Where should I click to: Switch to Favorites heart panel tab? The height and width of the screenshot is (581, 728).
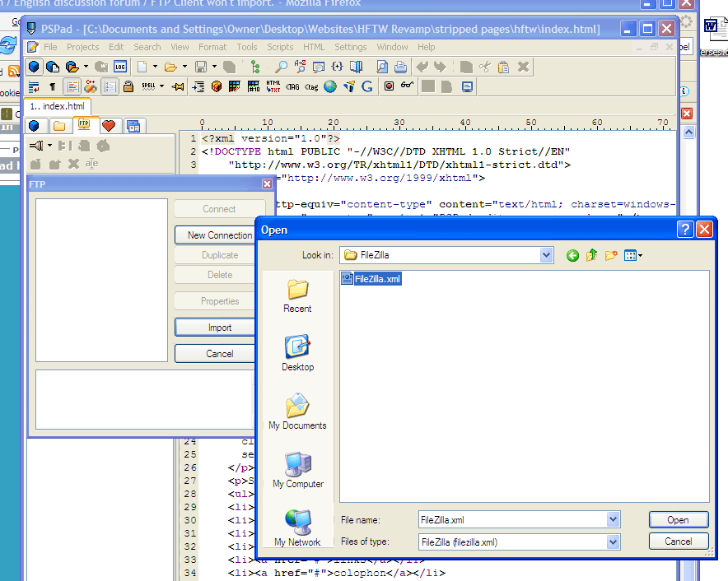click(108, 125)
